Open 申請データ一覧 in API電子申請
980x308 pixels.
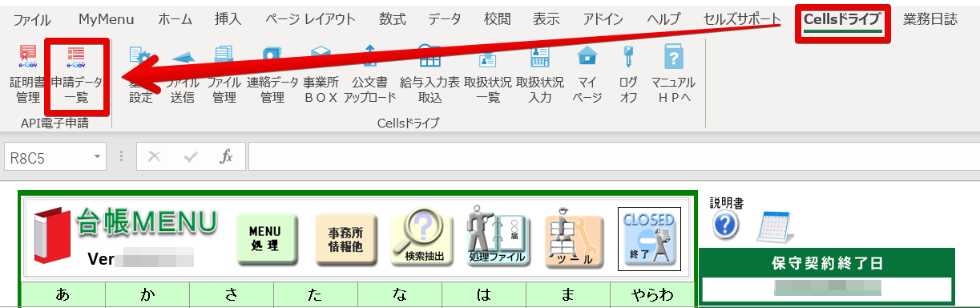coord(76,75)
